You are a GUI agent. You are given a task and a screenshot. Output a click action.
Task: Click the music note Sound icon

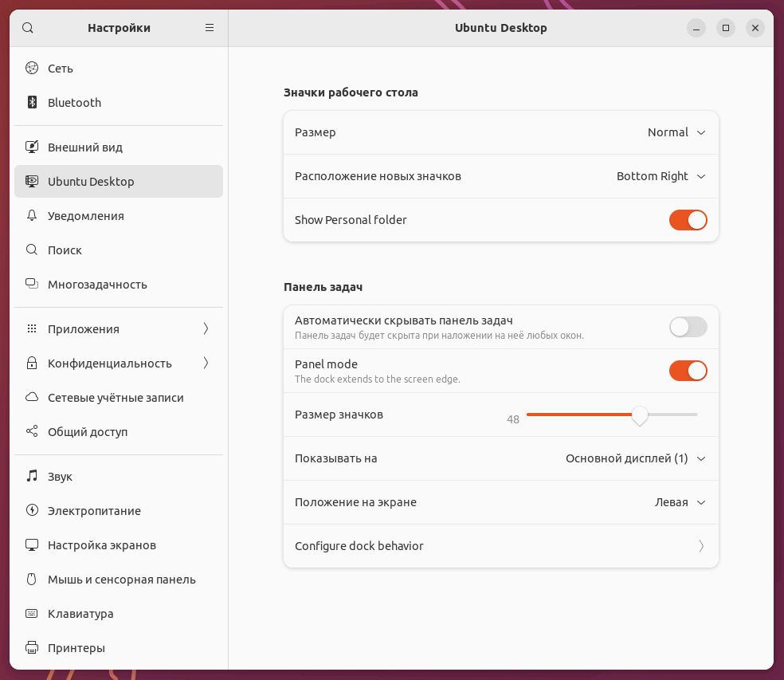tap(32, 477)
